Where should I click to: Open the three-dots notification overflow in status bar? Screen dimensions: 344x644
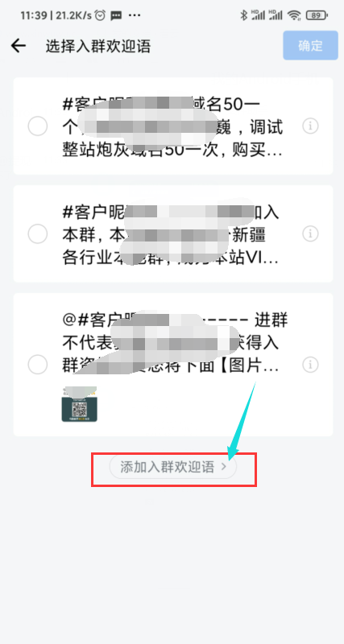point(135,15)
